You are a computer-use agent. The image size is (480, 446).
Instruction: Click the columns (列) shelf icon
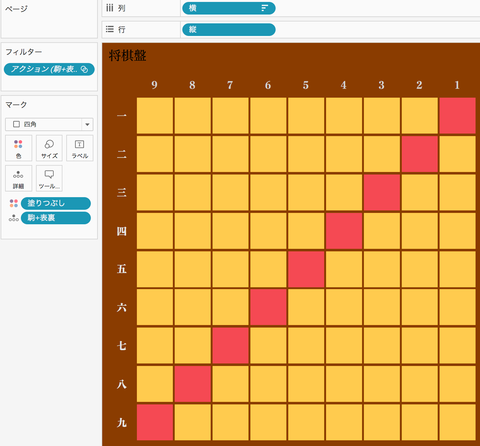coord(110,8)
